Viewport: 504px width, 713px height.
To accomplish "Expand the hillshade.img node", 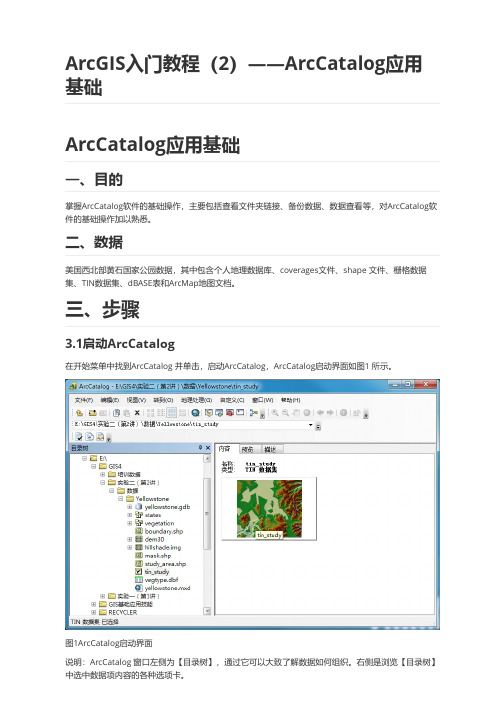I will click(x=130, y=547).
